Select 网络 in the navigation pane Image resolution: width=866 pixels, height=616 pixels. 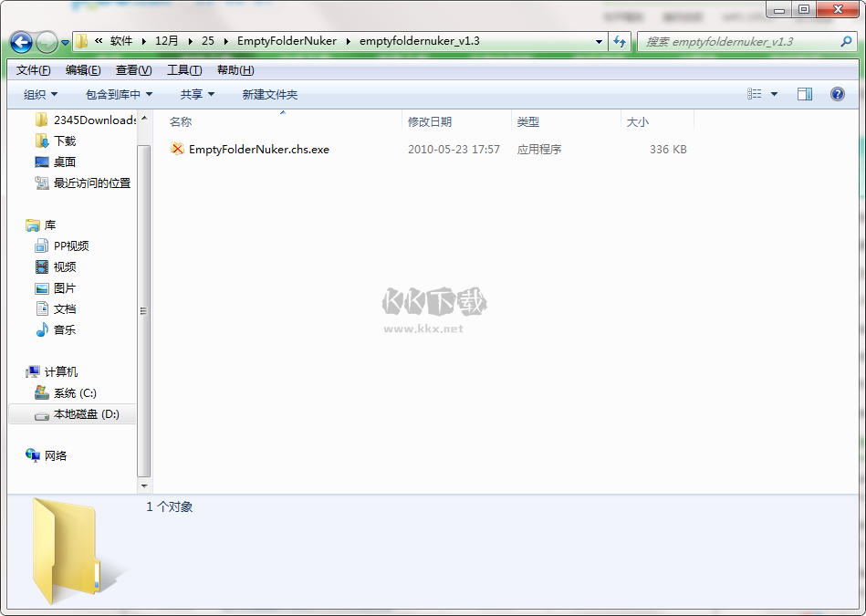coord(57,455)
